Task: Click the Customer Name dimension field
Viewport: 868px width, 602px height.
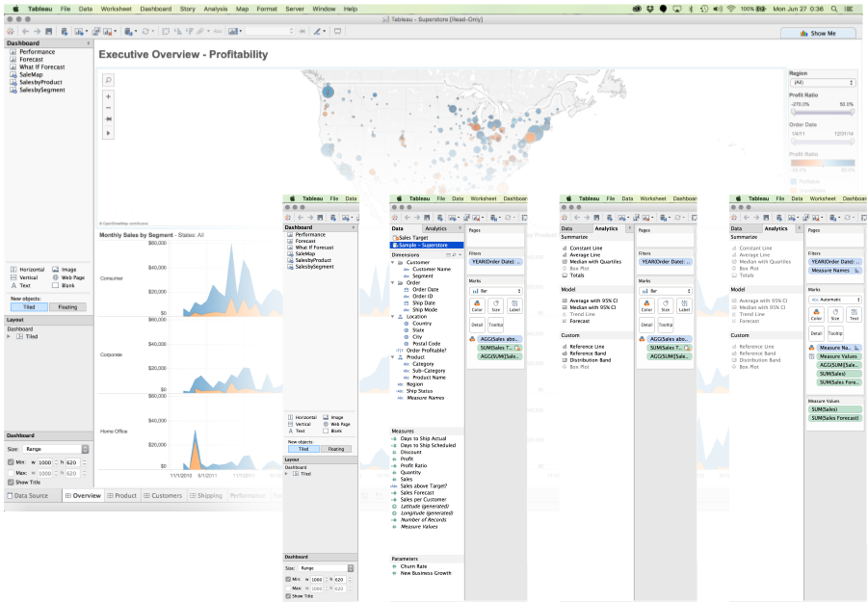Action: [x=432, y=269]
